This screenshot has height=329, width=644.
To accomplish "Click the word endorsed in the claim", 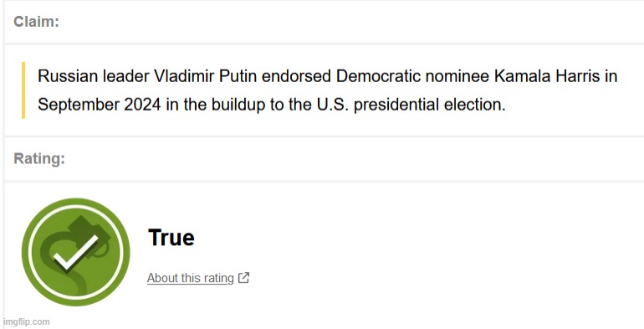I will (x=296, y=76).
